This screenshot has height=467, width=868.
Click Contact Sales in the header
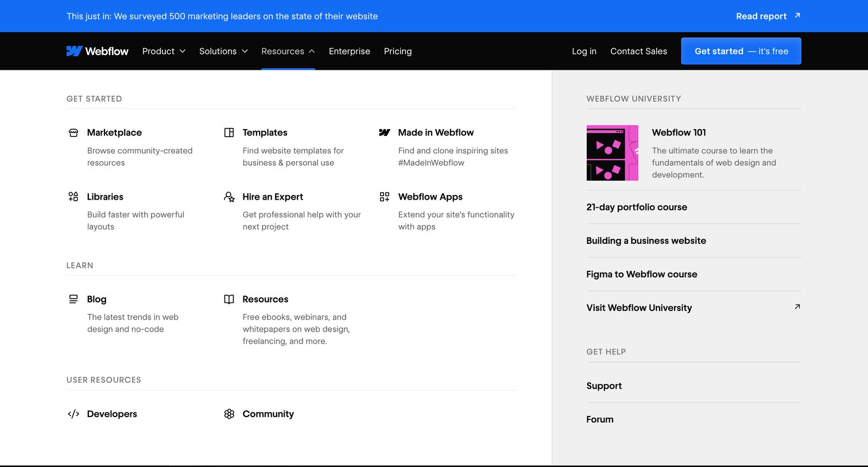pyautogui.click(x=639, y=51)
